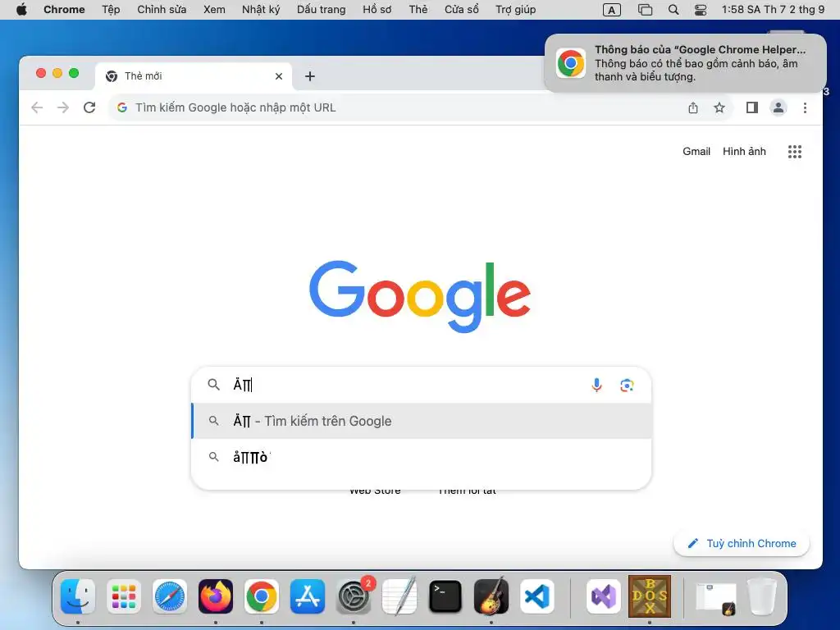Open Terminal from the Dock

point(445,596)
